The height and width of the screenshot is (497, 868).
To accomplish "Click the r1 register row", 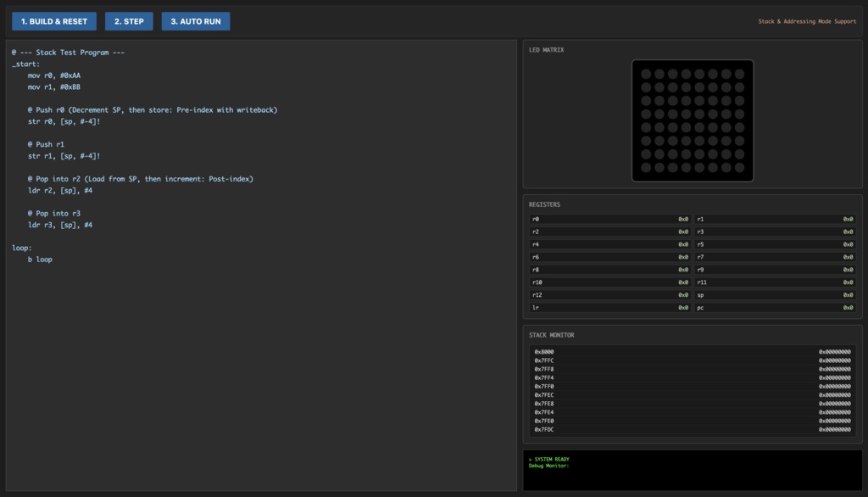I will point(775,219).
